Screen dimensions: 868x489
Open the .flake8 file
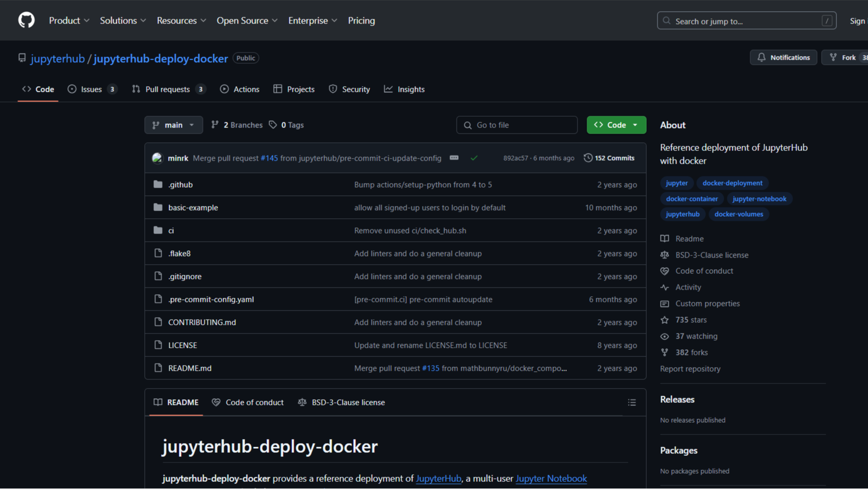coord(179,253)
